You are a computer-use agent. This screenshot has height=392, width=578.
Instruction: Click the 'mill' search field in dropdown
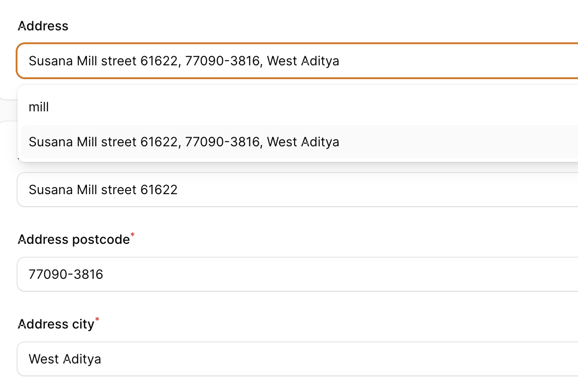coord(300,107)
